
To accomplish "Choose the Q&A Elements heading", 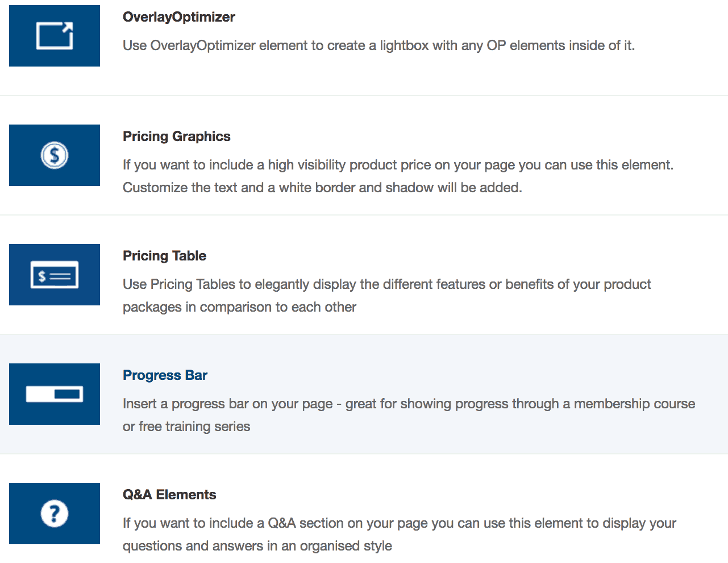I will [169, 495].
